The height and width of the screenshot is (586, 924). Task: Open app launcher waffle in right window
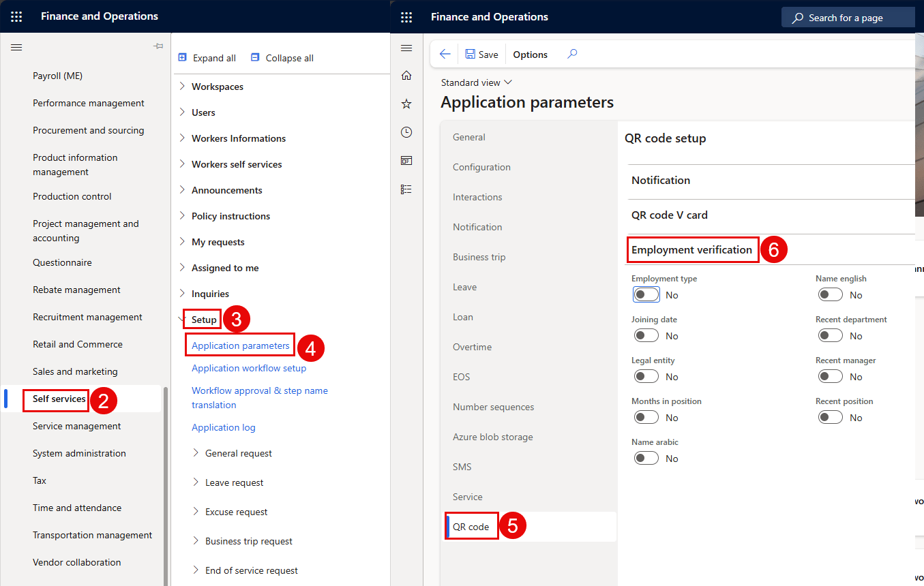point(406,17)
